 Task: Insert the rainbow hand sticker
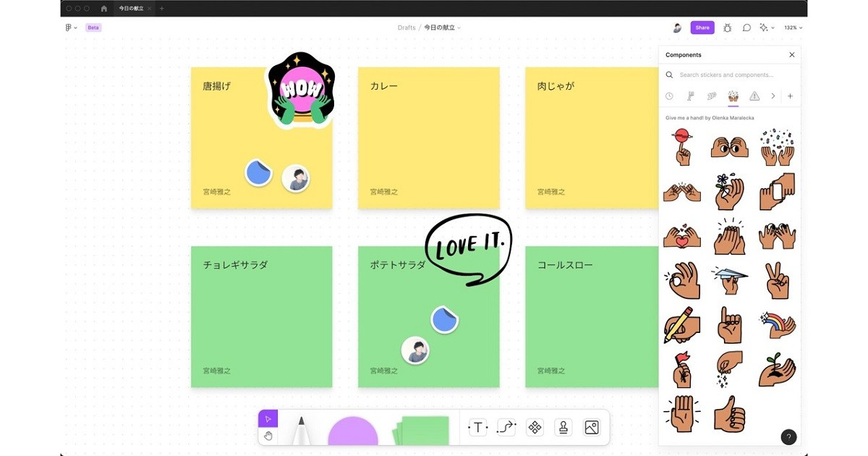[778, 326]
